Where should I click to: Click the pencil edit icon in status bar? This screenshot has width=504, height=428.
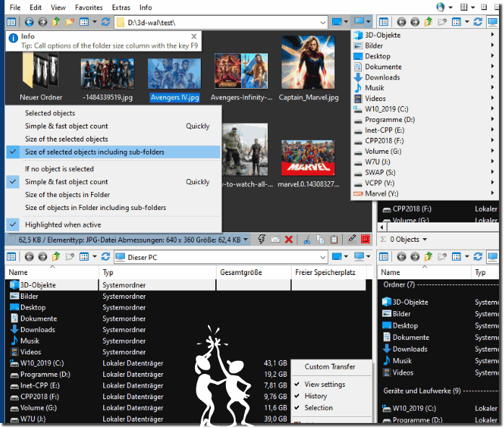tap(352, 240)
